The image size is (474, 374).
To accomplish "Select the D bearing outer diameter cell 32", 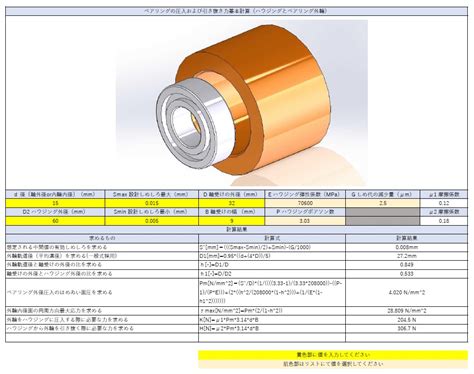I will click(232, 203).
